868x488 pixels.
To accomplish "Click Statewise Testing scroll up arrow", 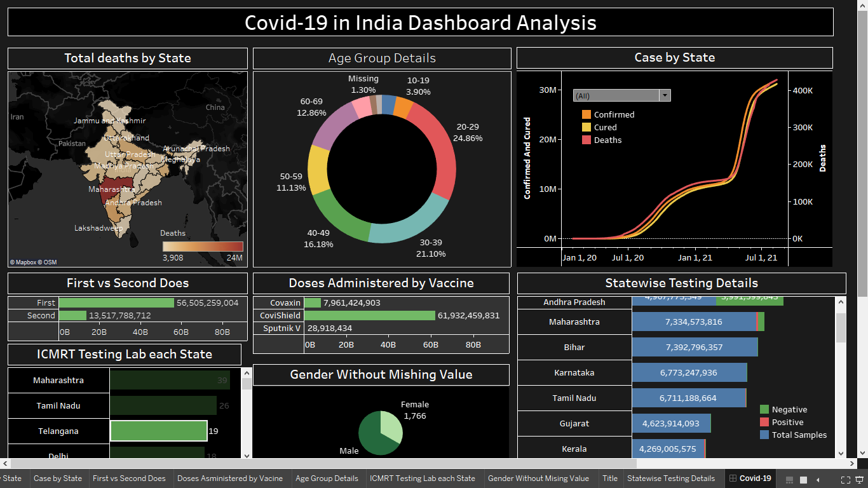I will pos(841,302).
